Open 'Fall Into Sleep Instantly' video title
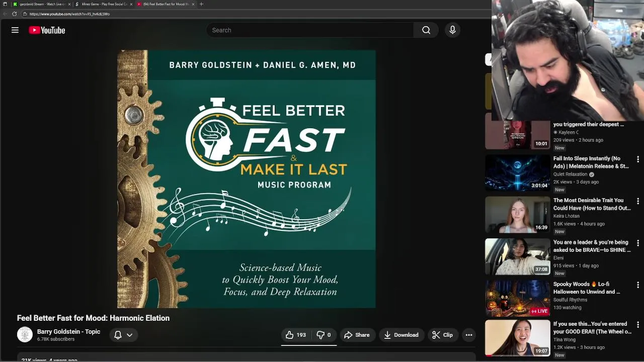 tap(591, 162)
